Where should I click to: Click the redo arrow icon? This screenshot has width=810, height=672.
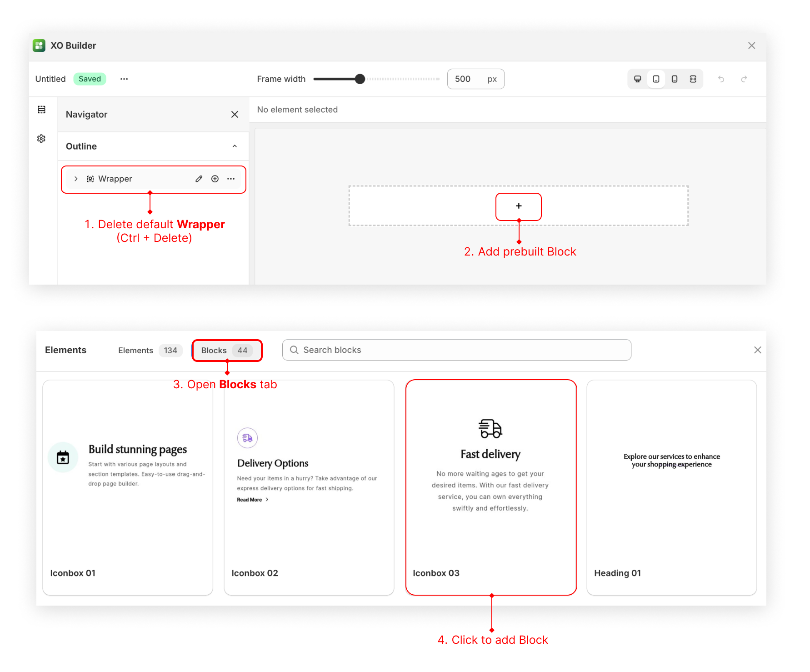(744, 79)
